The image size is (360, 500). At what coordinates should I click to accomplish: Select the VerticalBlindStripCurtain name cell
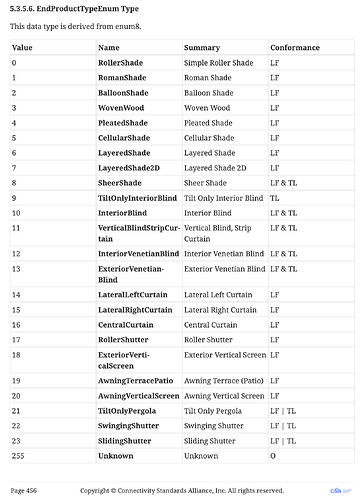pyautogui.click(x=139, y=233)
